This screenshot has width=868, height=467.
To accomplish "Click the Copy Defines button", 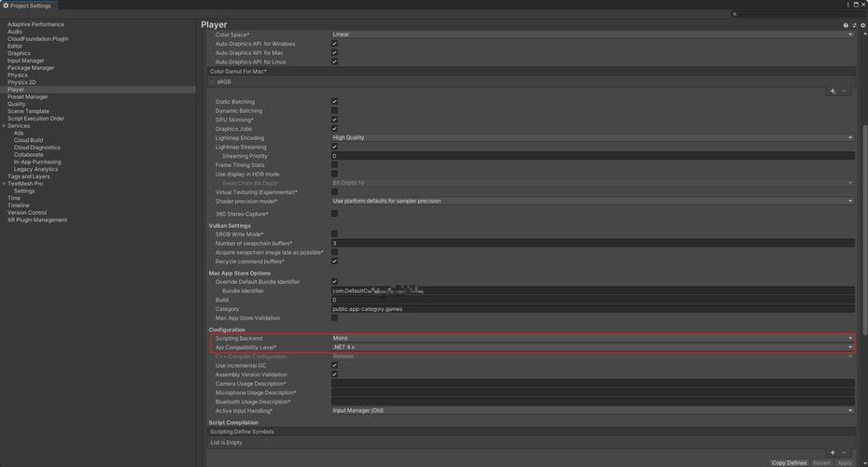I will point(789,463).
